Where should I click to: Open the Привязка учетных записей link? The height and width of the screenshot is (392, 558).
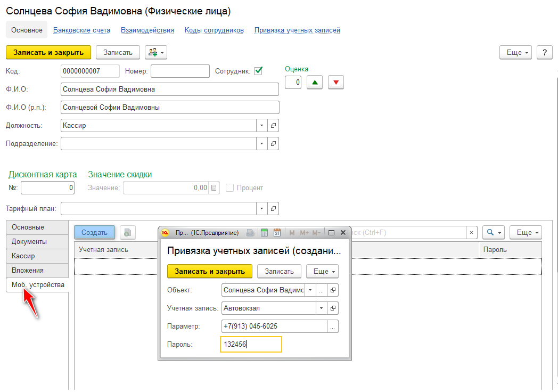[297, 30]
